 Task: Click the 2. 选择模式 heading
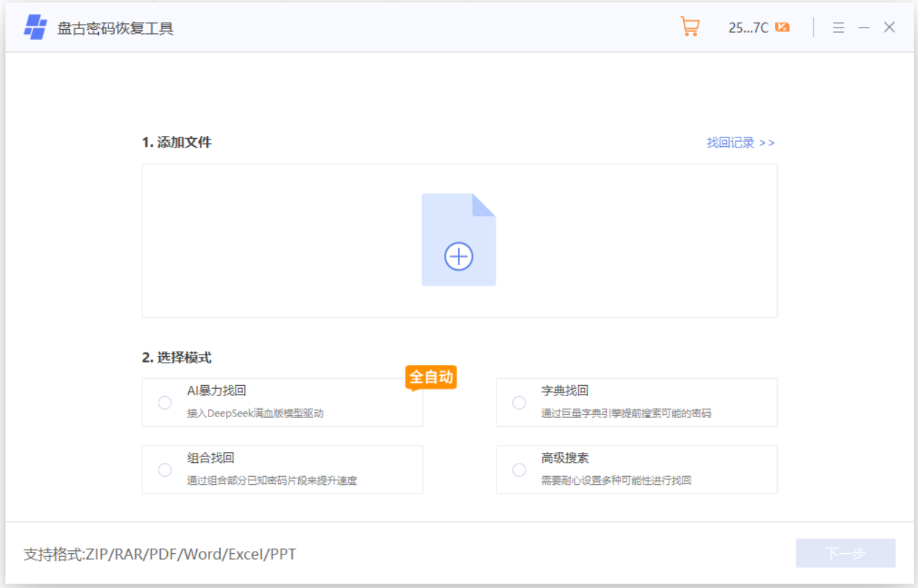click(177, 358)
